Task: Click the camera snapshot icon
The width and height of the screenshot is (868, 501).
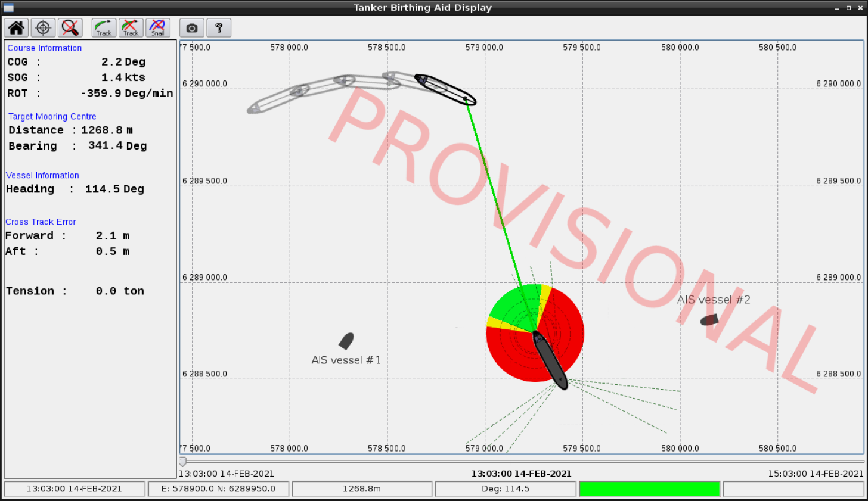Action: click(x=191, y=27)
